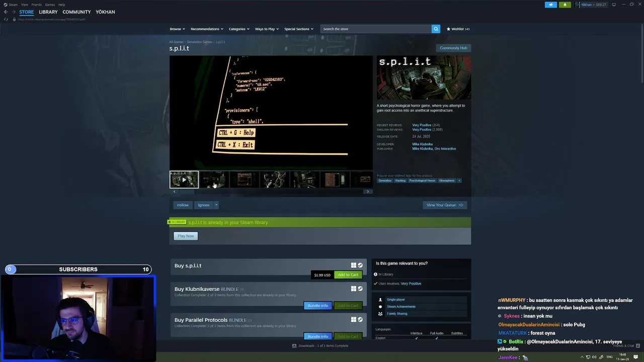Open the Games menu
Viewport: 644px width, 362px height.
[50, 5]
